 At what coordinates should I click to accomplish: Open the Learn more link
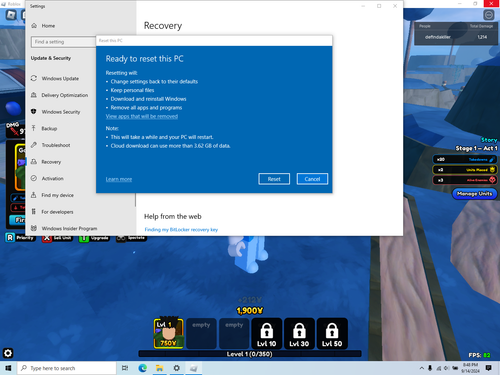[x=119, y=179]
